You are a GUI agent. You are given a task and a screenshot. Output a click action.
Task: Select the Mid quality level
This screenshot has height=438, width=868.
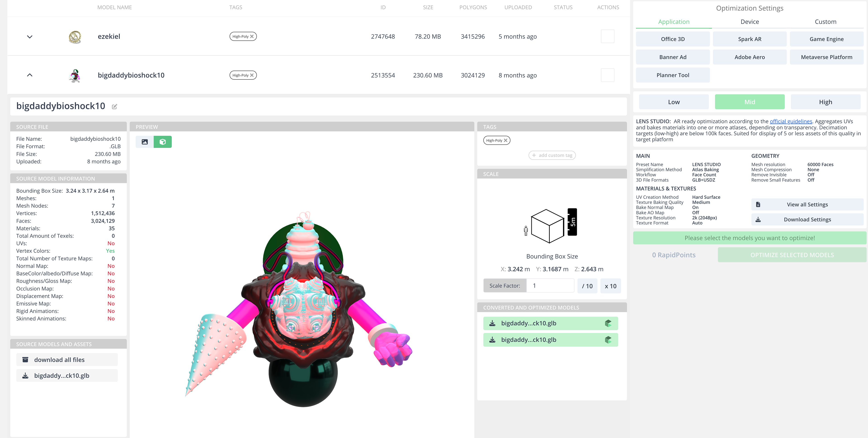(749, 102)
